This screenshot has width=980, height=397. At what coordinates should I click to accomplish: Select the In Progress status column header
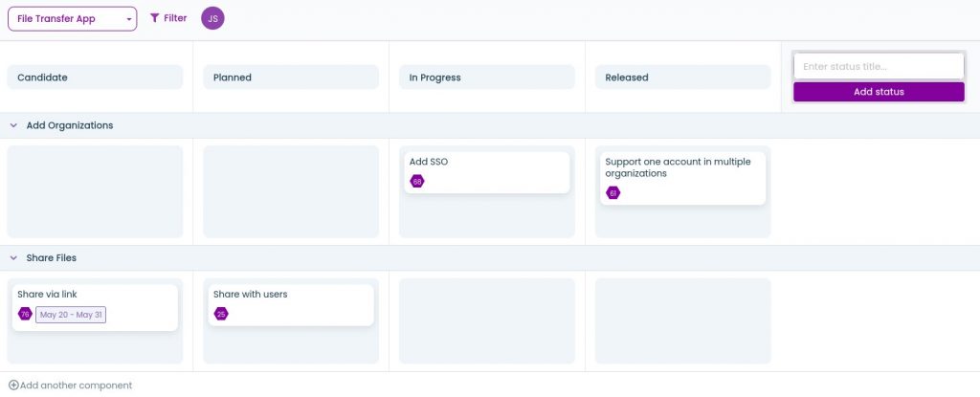click(x=487, y=77)
